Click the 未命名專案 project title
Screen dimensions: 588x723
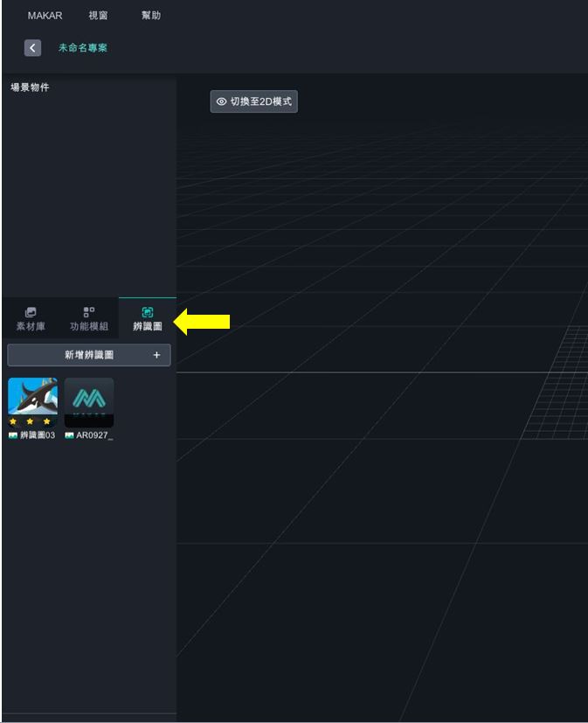83,48
